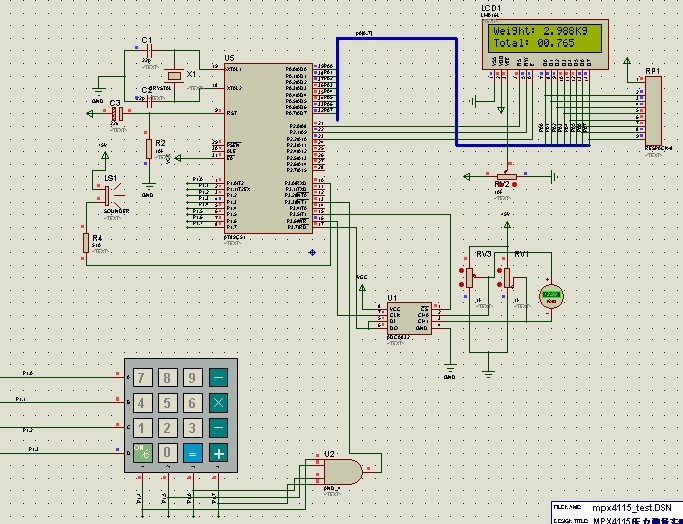Click the file name 'mpx4115_test.DSN'
Image resolution: width=683 pixels, height=524 pixels.
tap(633, 507)
